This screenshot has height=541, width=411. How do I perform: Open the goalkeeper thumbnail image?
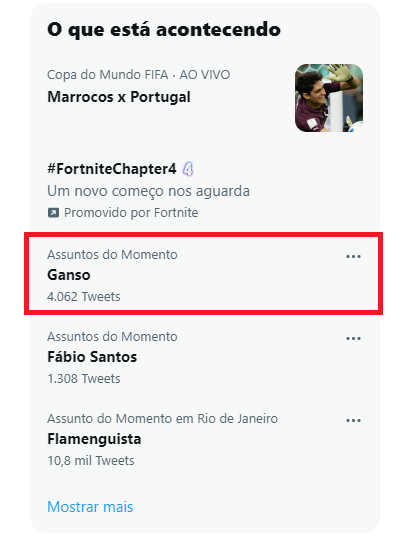(x=329, y=98)
